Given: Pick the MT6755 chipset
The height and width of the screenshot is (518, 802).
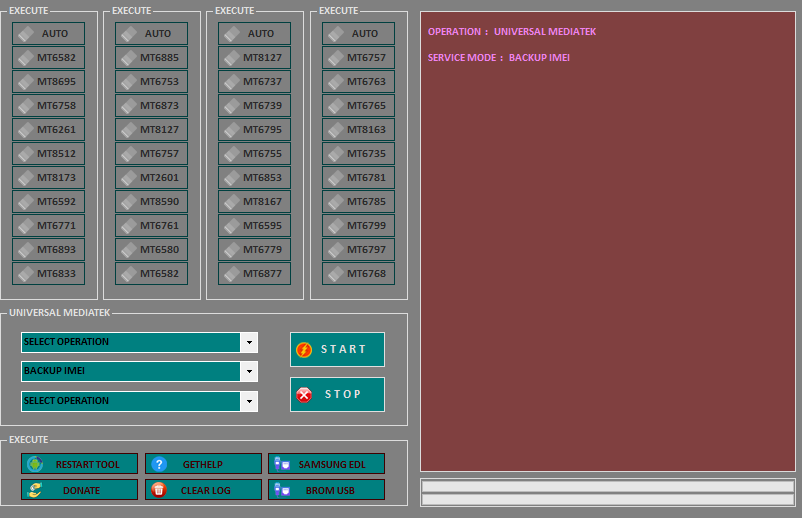Looking at the screenshot, I should [254, 153].
